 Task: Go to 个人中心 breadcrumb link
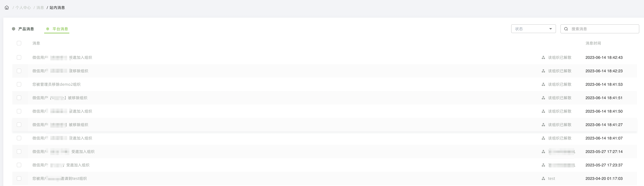(23, 8)
